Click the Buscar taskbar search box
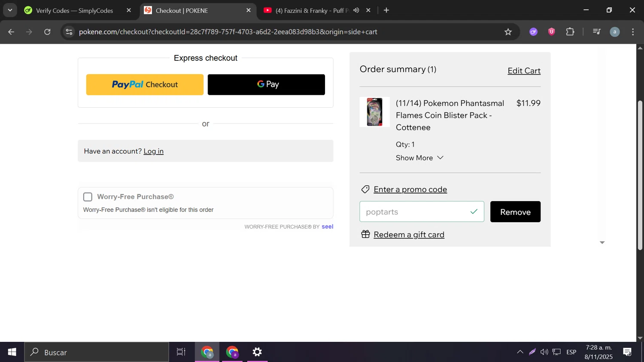The height and width of the screenshot is (362, 644). (97, 352)
